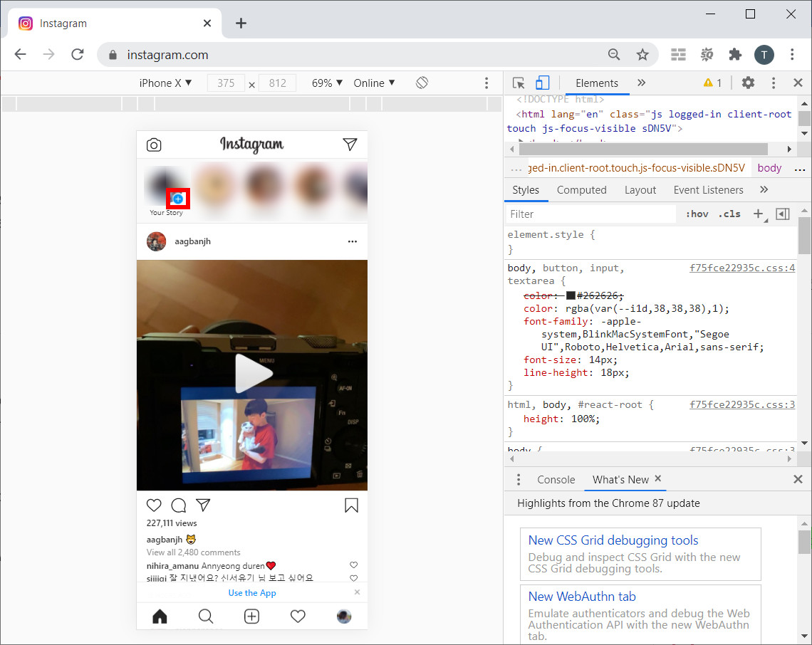812x645 pixels.
Task: Open the drawer more tools menu
Action: (519, 480)
